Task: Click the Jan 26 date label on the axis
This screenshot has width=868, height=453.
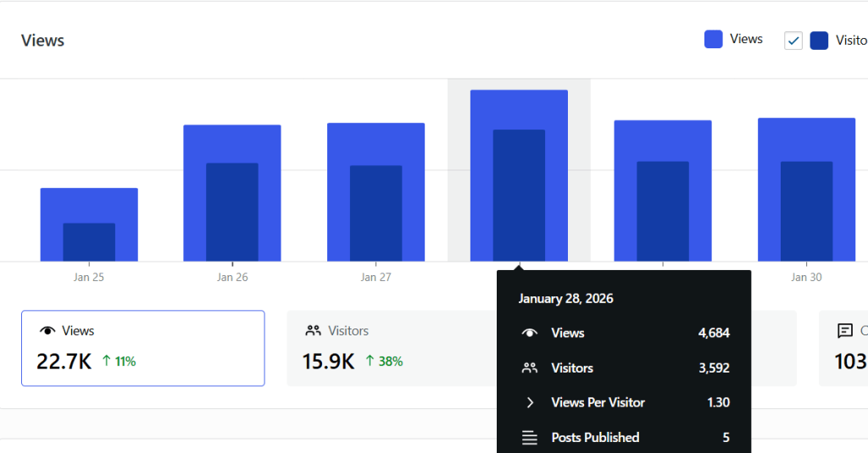Action: pyautogui.click(x=232, y=277)
